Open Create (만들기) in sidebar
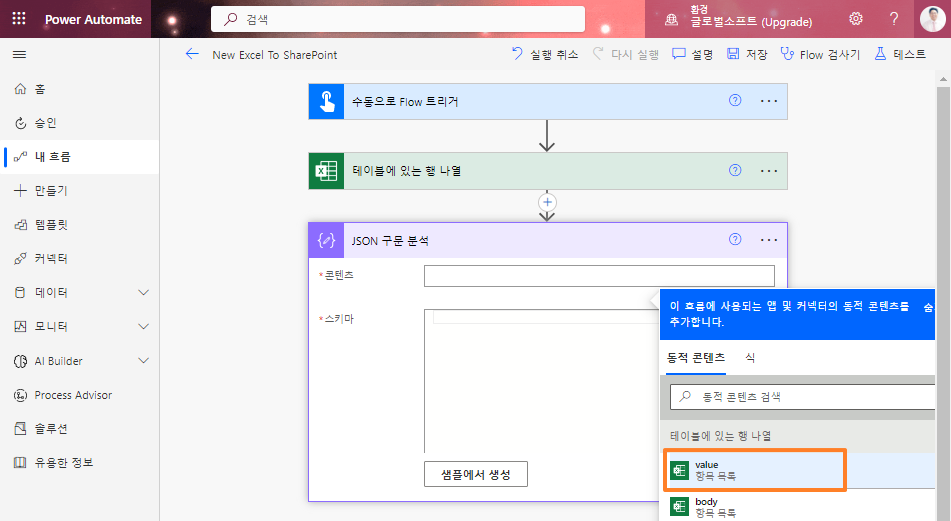 80,190
